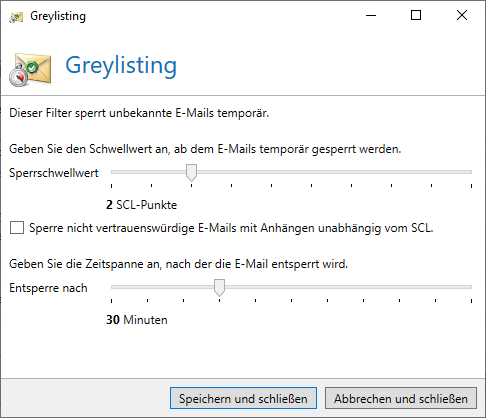Click the Entsperre nach field label
Image resolution: width=486 pixels, height=418 pixels.
point(48,288)
